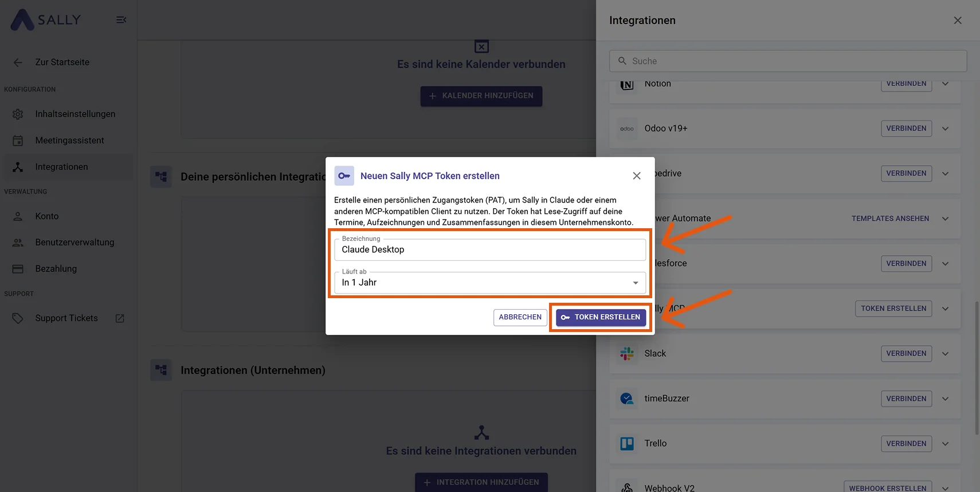Image resolution: width=980 pixels, height=492 pixels.
Task: Expand the Trello row chevron
Action: pos(945,444)
